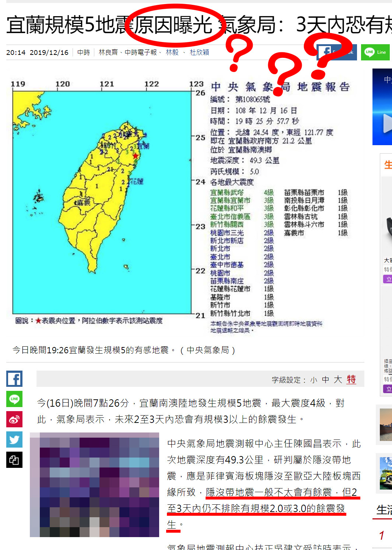Open author 林毅's page
The width and height of the screenshot is (392, 550).
point(172,52)
